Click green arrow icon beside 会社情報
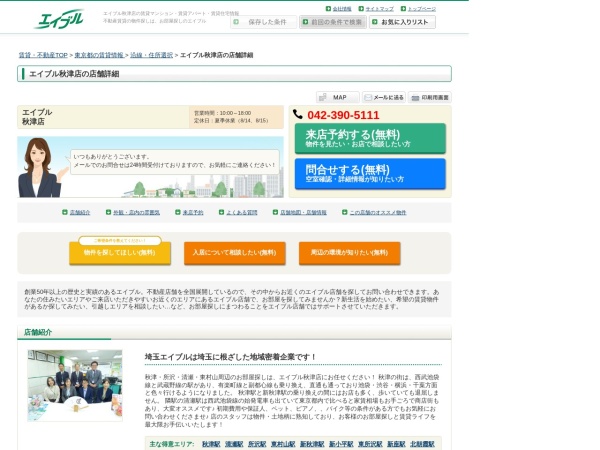Screen dimensions: 600x450 click(x=328, y=8)
